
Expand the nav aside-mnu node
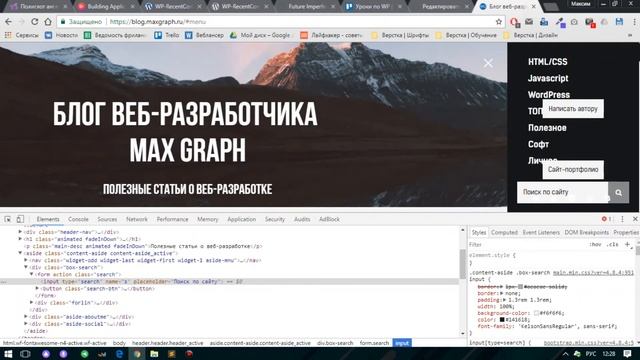point(26,260)
